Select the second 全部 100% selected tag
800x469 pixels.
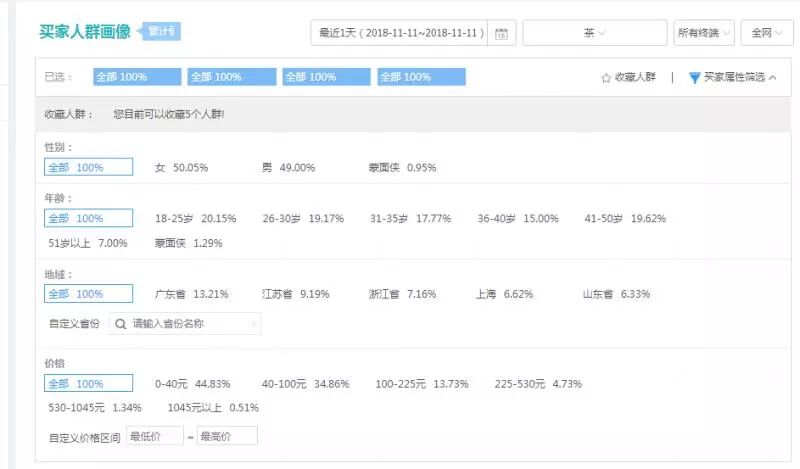(232, 77)
